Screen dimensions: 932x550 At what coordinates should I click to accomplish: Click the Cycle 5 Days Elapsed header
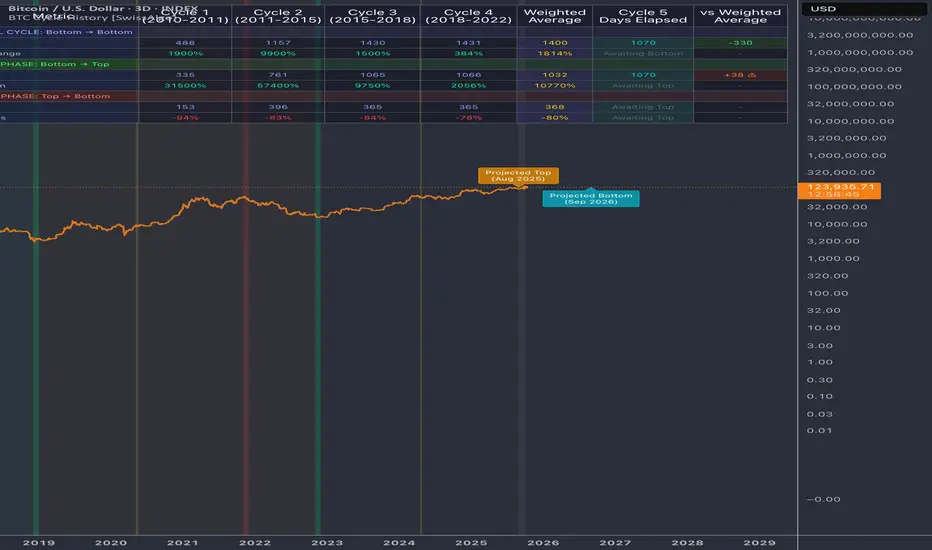(643, 16)
